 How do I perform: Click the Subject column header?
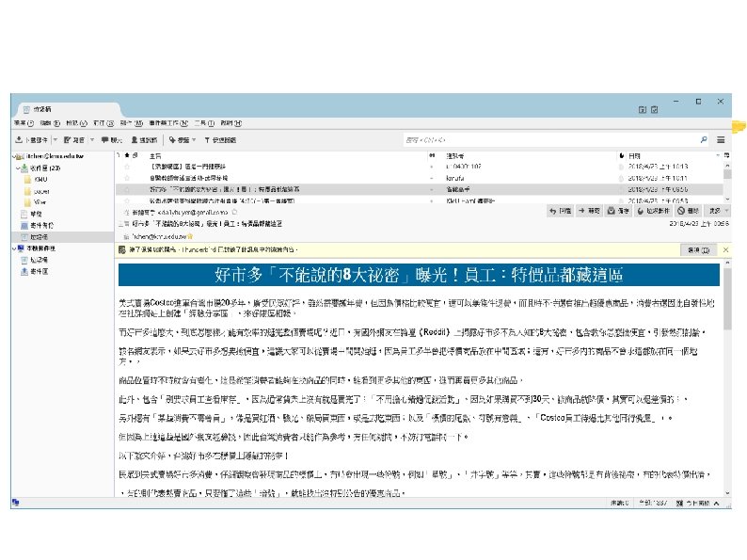[286, 155]
